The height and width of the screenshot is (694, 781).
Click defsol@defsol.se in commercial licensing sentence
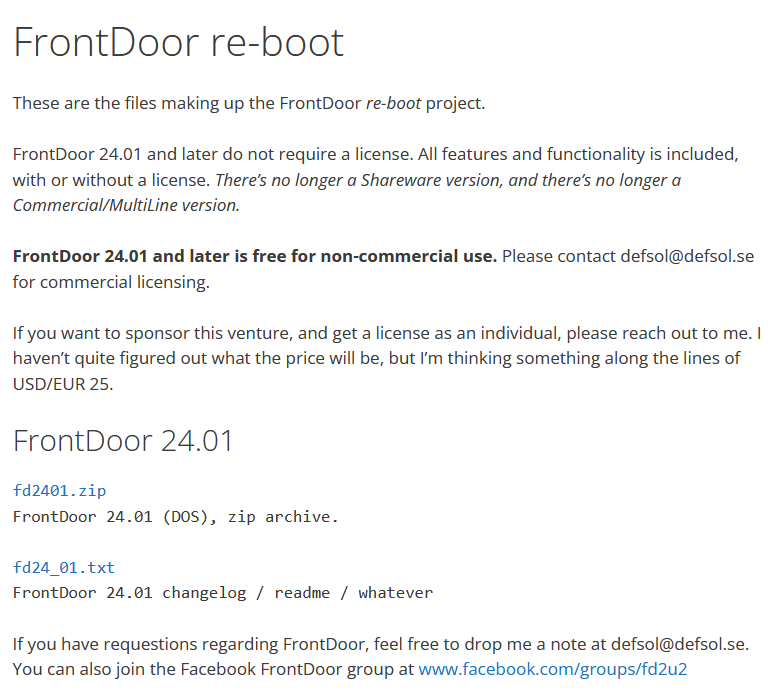[687, 256]
